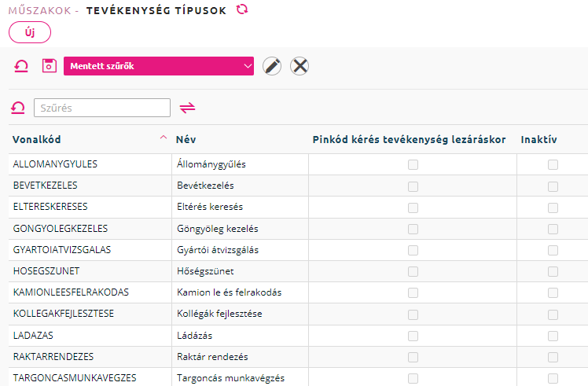
Task: Click Pinkód kérés tevékenység lezáráskor column header
Action: tap(409, 140)
